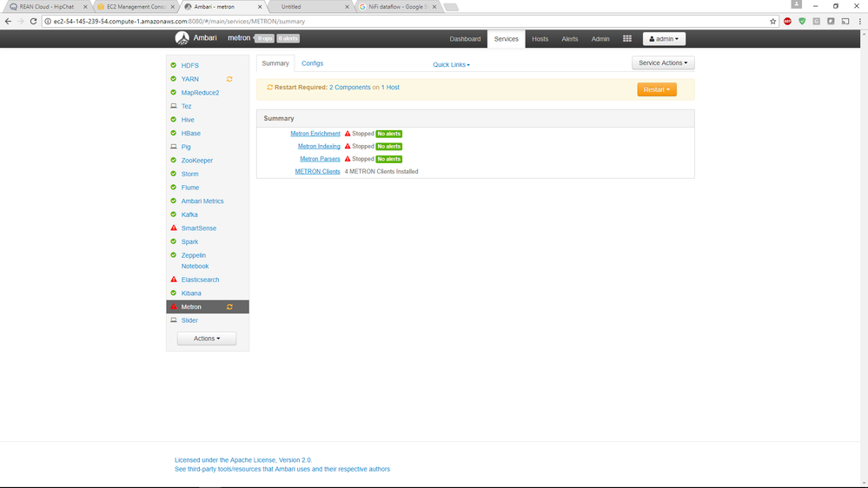The height and width of the screenshot is (488, 868).
Task: Open the views grid icon
Action: (x=627, y=39)
